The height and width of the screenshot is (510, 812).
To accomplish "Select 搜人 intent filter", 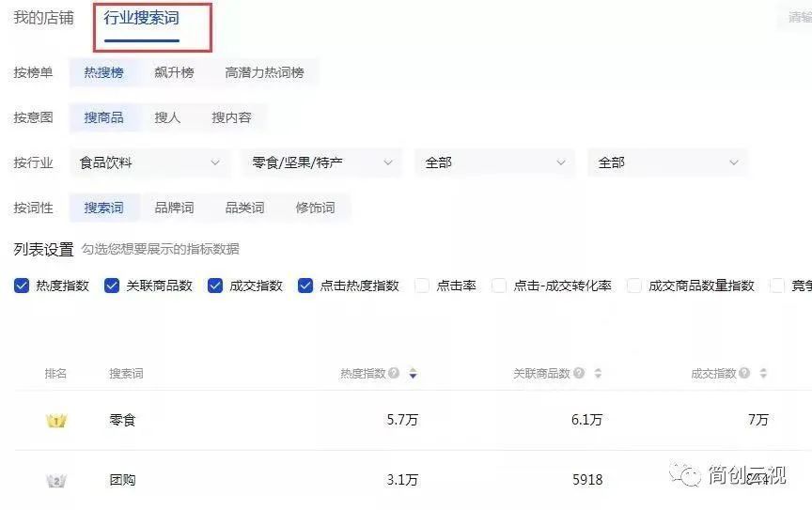I will (167, 117).
